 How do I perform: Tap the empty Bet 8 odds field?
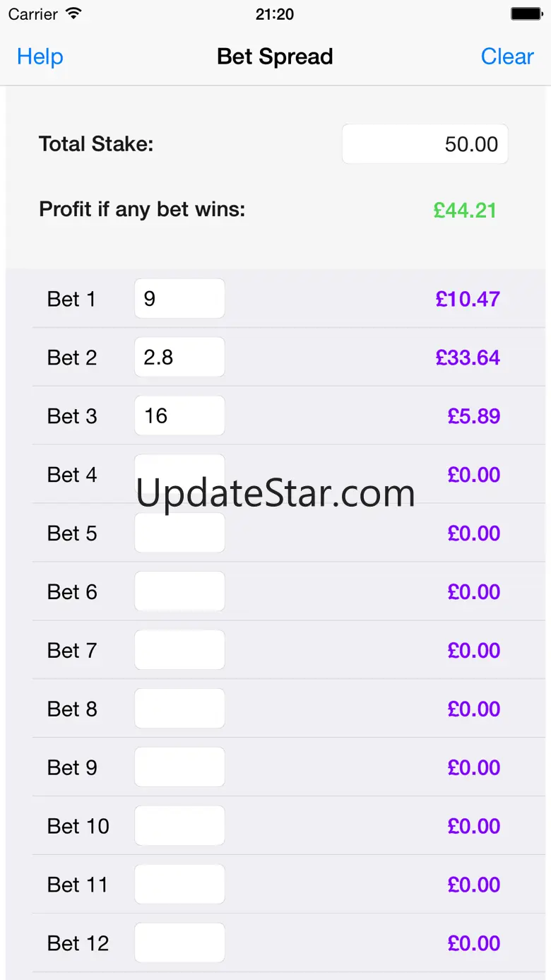coord(179,709)
